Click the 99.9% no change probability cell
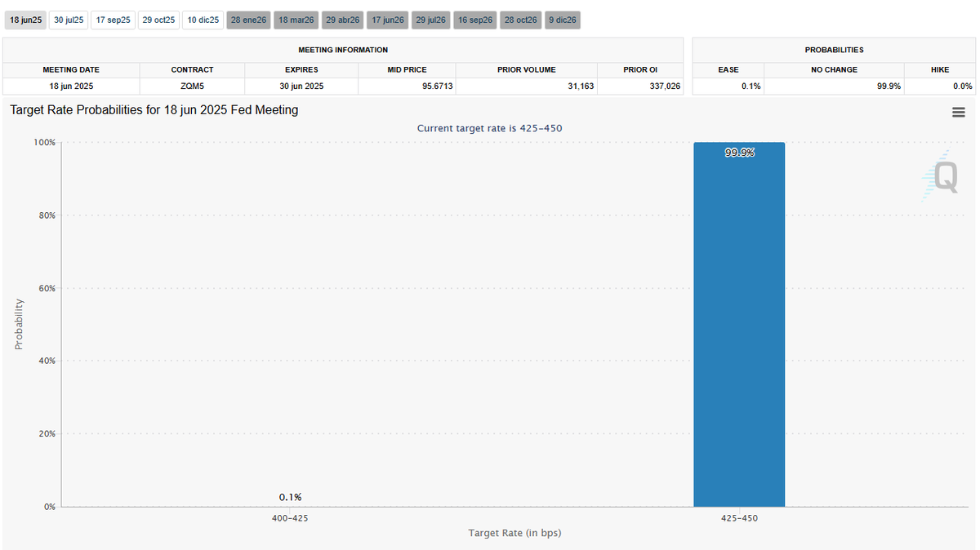This screenshot has height=550, width=980. [834, 86]
